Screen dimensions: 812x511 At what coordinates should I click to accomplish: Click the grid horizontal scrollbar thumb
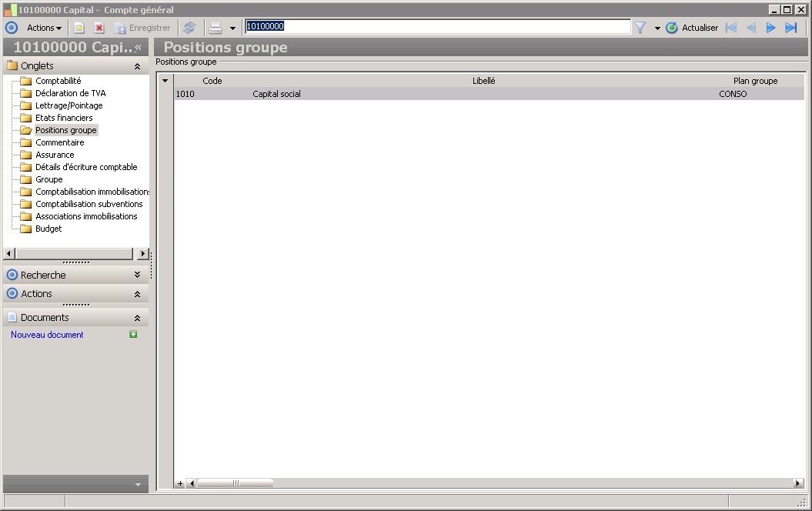pos(235,483)
